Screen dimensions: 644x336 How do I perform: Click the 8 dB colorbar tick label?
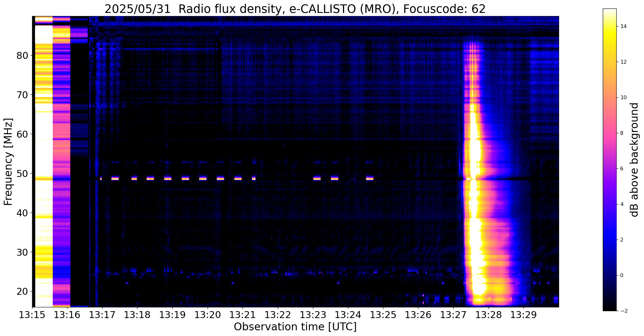(x=621, y=133)
